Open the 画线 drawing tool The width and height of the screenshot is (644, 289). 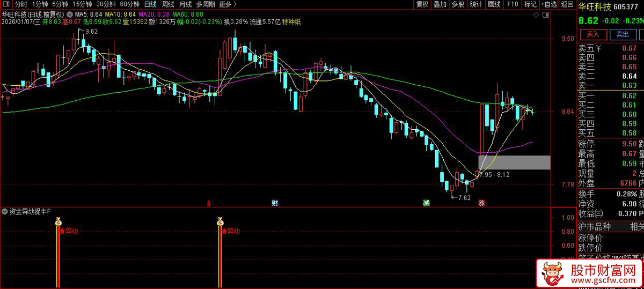click(x=494, y=4)
